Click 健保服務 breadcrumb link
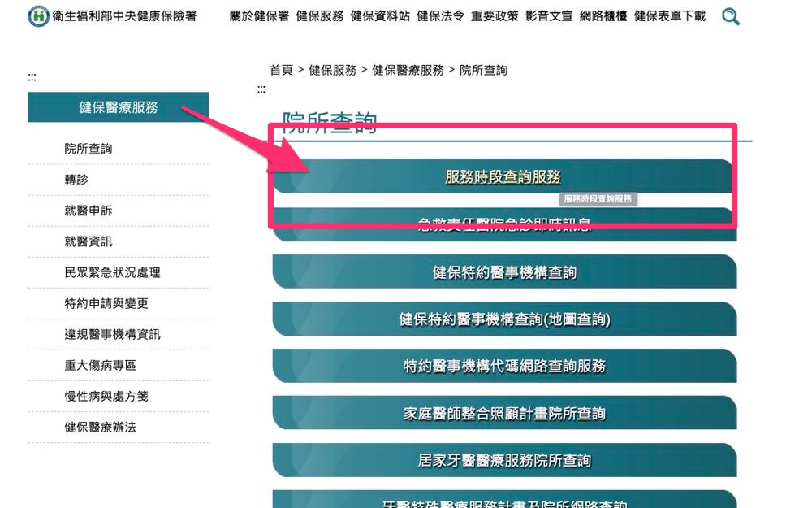Screen dimensions: 812x508 click(x=332, y=70)
